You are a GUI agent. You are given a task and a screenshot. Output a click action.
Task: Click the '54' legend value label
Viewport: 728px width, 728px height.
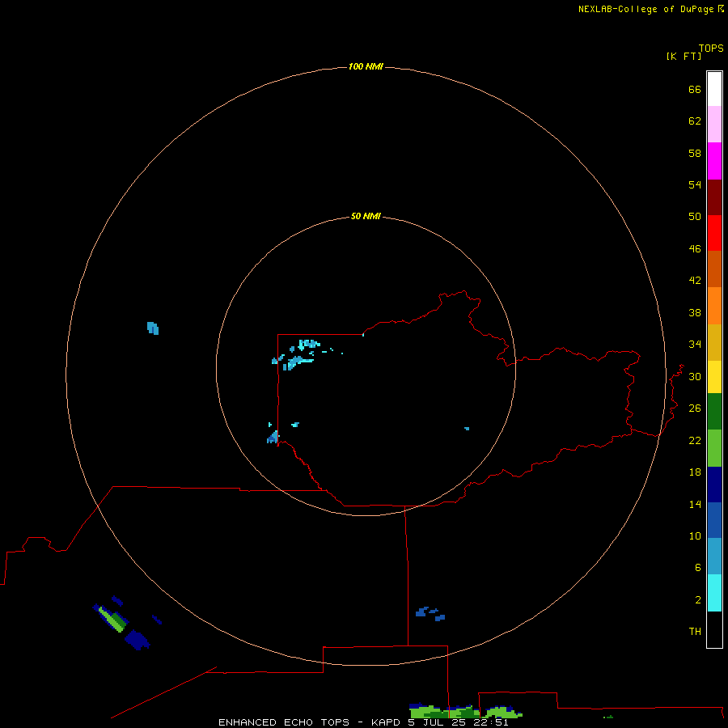695,184
